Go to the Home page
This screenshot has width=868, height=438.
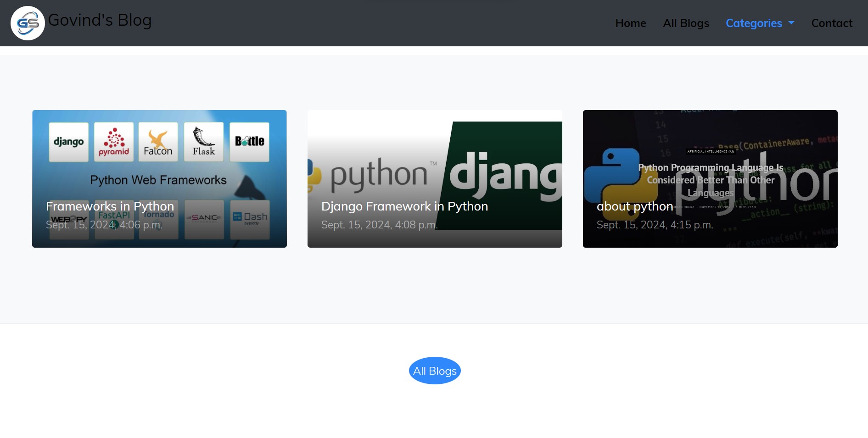631,23
